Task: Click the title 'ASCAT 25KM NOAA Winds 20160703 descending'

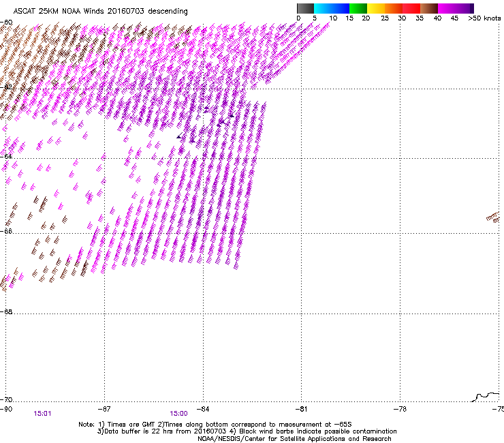Action: pos(100,12)
